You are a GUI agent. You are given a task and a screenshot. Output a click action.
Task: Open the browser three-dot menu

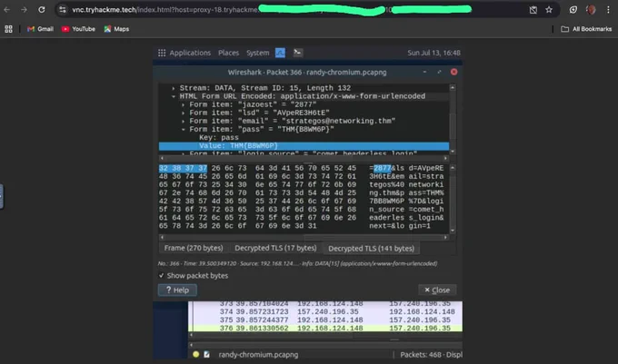pyautogui.click(x=608, y=10)
